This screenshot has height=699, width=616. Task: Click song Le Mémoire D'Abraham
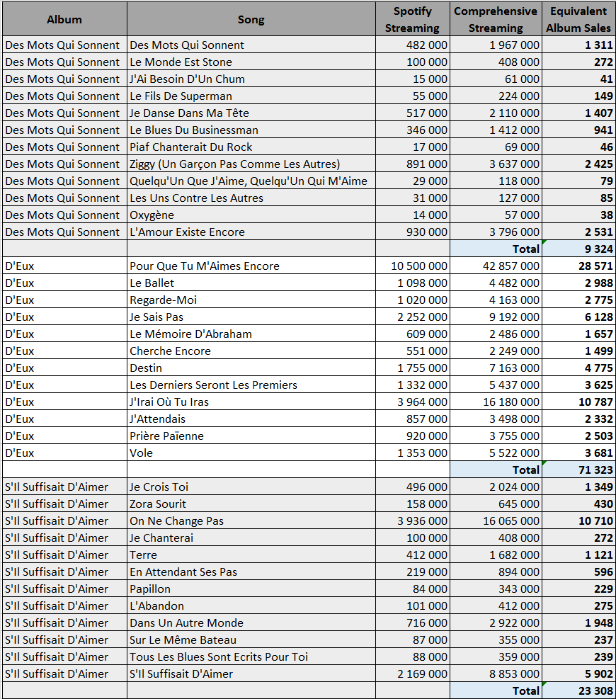pos(251,334)
